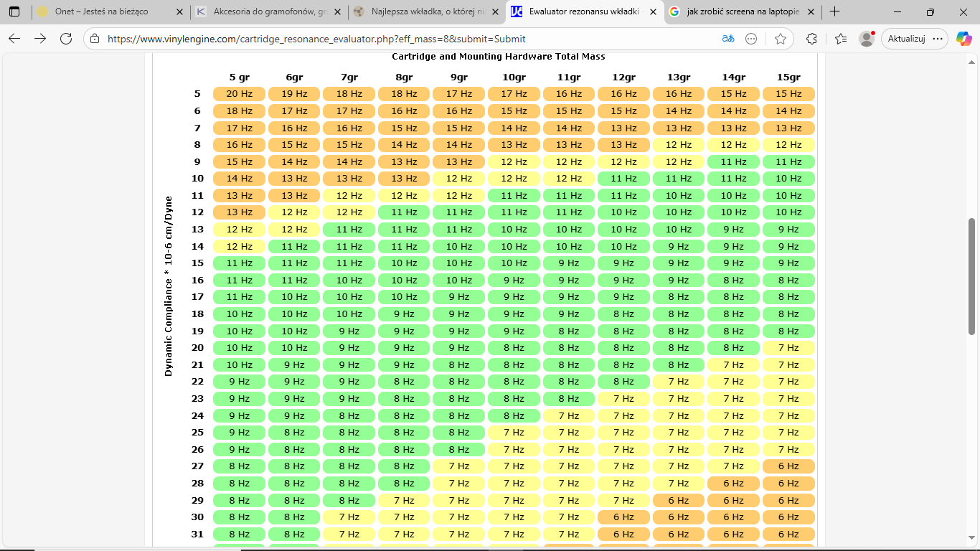Open the tab actions menu icon

14,12
